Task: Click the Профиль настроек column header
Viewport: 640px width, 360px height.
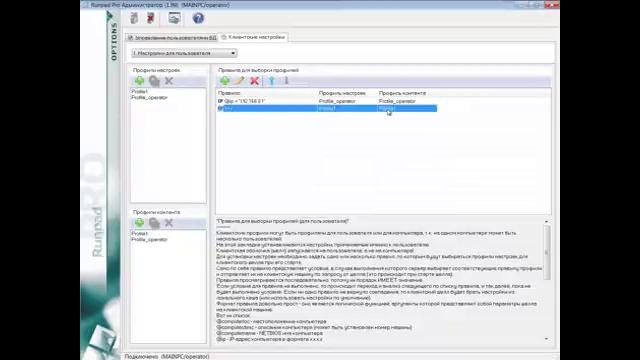Action: coord(342,93)
